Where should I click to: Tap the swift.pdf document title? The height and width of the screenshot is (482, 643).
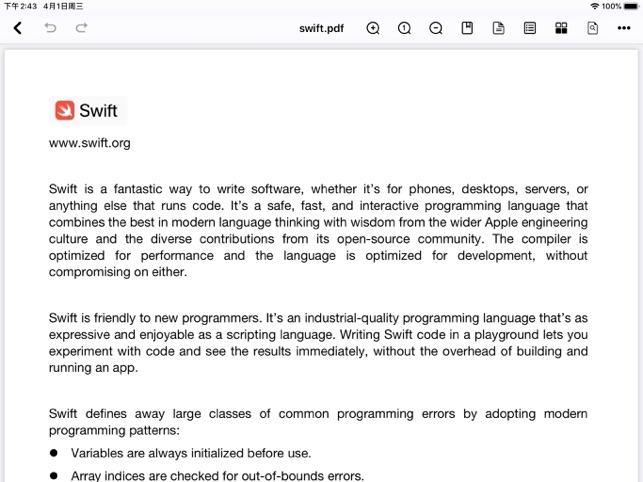[322, 28]
